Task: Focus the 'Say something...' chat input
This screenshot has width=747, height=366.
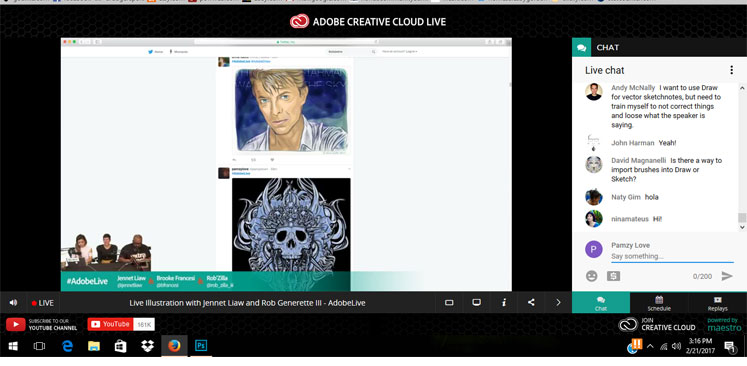Action: 672,256
